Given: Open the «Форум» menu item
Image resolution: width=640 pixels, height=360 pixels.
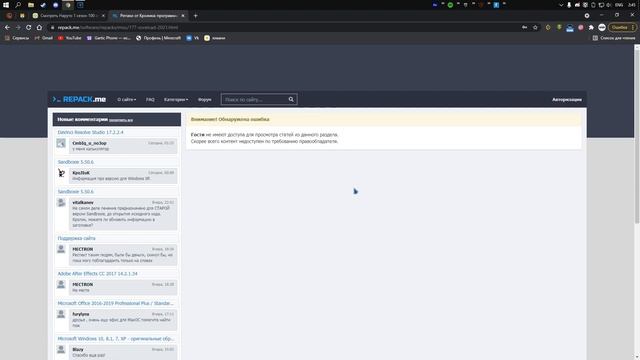Looking at the screenshot, I should [x=204, y=99].
